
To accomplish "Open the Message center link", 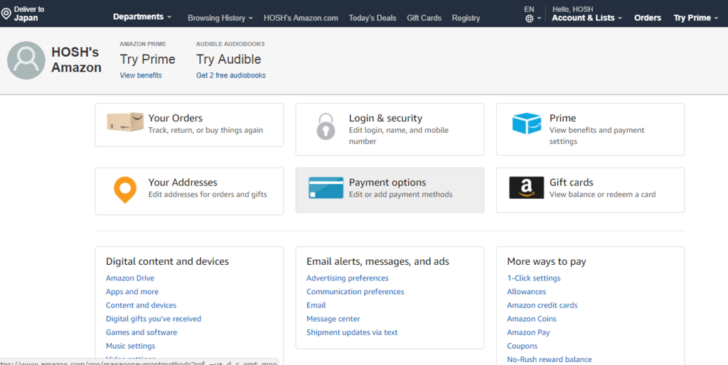I will click(x=333, y=319).
